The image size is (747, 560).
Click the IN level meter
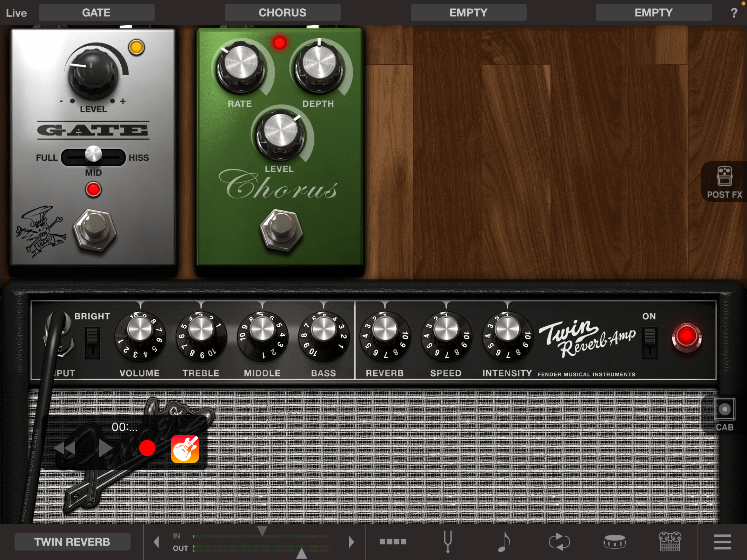pyautogui.click(x=262, y=536)
